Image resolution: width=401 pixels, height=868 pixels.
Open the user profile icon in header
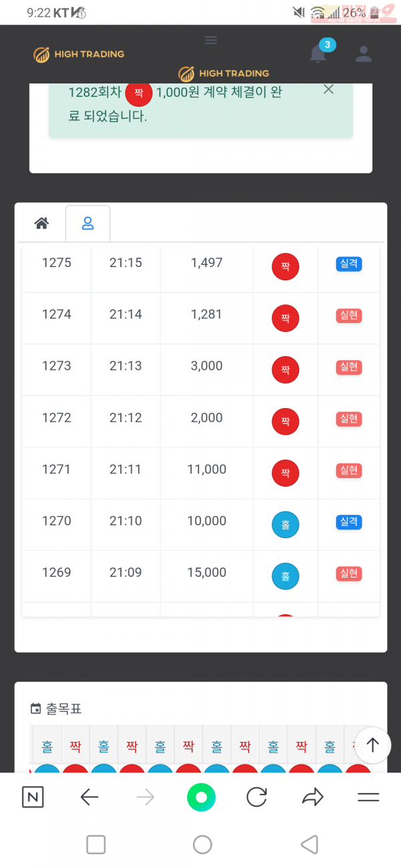point(364,54)
